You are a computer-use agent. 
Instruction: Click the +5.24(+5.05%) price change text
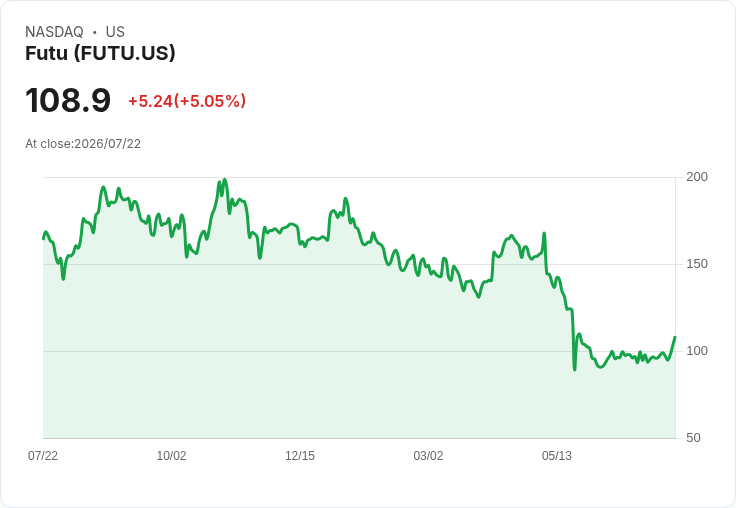187,101
